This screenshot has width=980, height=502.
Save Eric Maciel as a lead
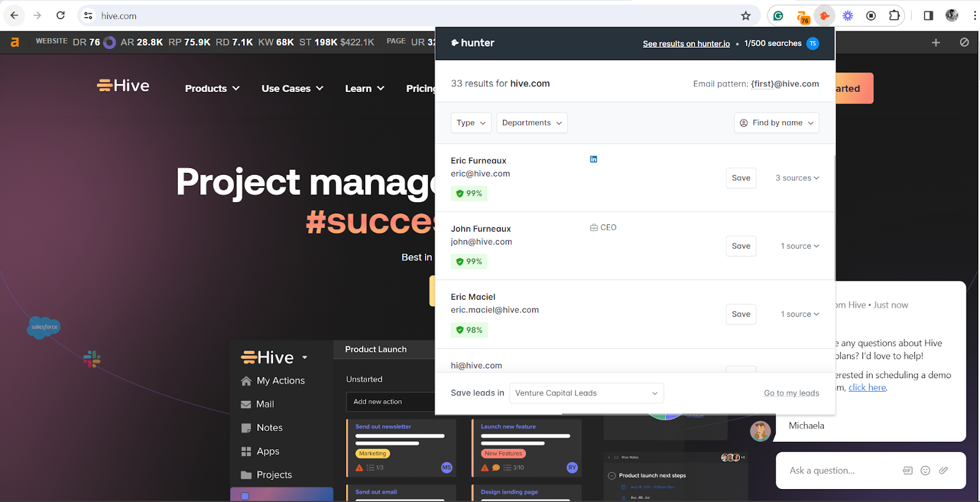coord(741,314)
